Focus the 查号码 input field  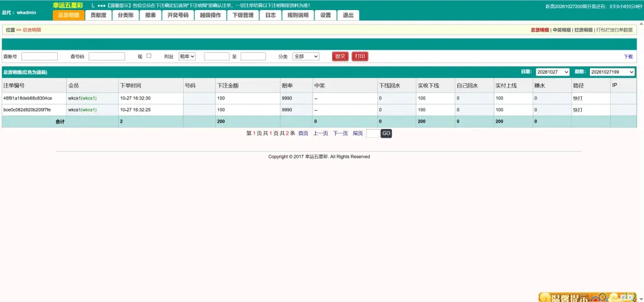(107, 56)
